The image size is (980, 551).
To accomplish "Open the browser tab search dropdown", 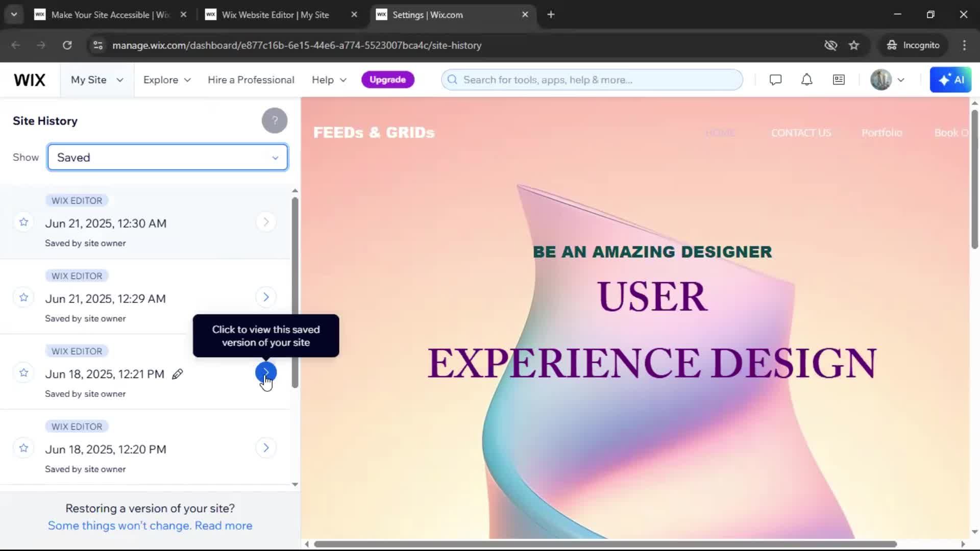I will pos(14,15).
